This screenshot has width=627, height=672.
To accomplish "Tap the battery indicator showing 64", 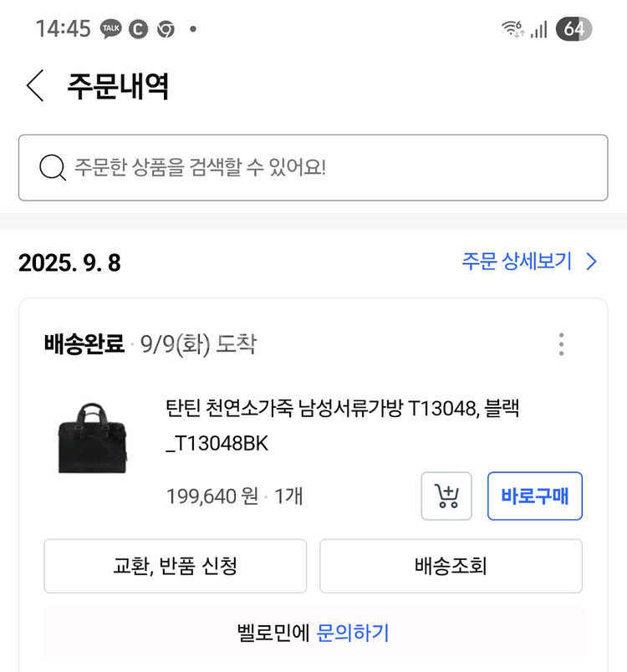I will [x=573, y=29].
